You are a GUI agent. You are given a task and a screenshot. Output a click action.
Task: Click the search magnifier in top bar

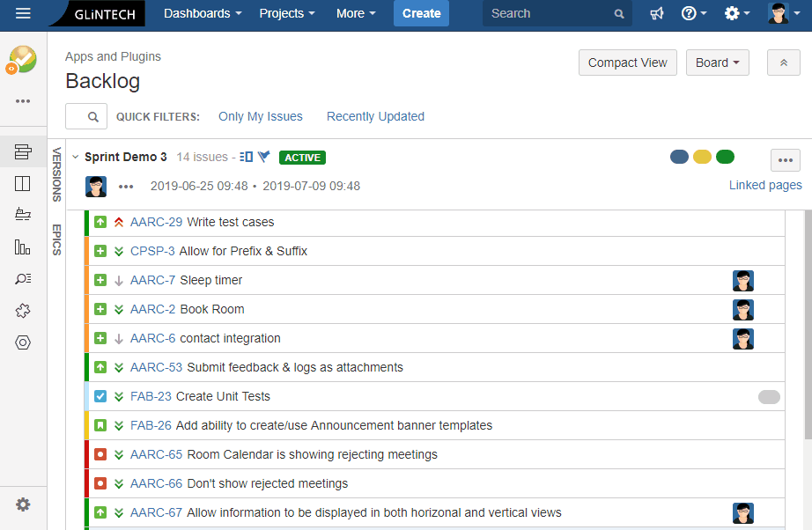(619, 14)
